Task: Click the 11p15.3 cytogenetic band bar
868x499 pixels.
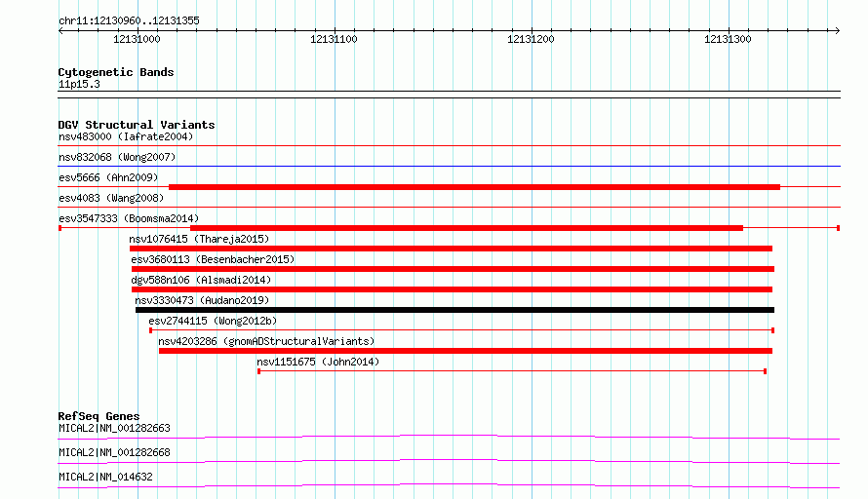Action: point(449,95)
